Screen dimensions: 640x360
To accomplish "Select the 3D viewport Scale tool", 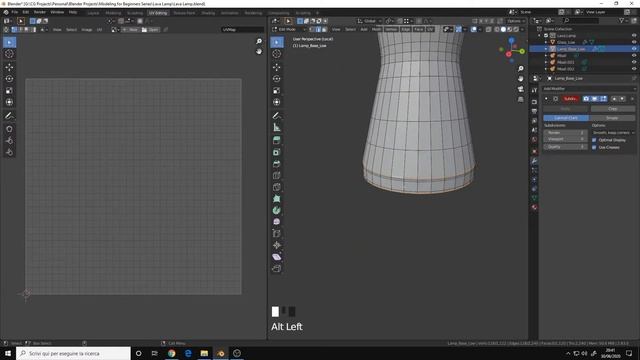I will 277,91.
